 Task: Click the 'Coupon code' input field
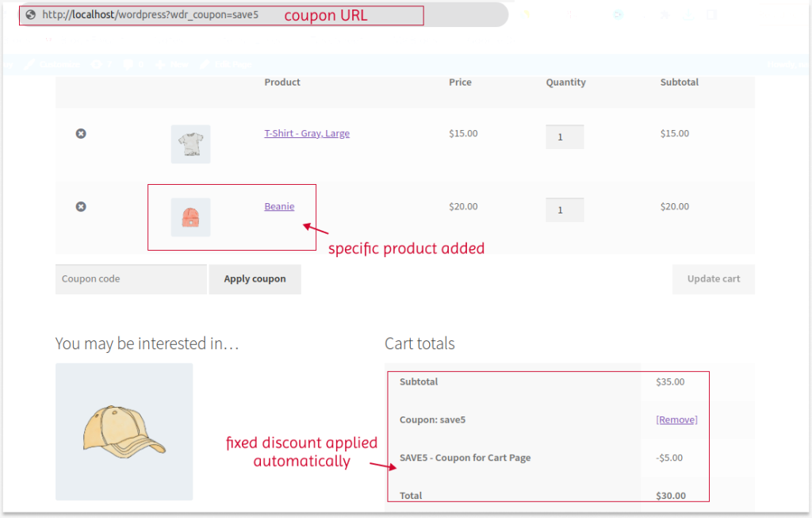[x=130, y=279]
